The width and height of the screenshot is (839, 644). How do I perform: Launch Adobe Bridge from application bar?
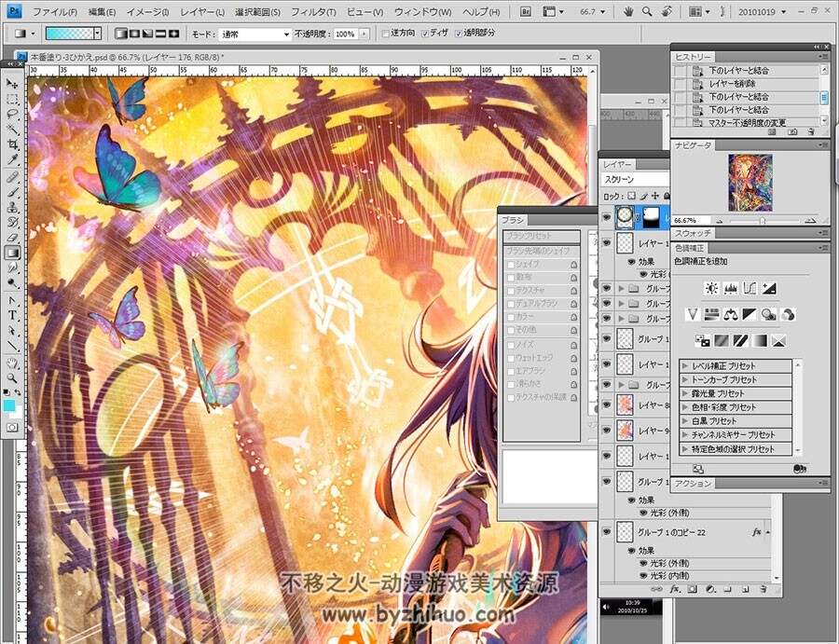click(x=526, y=11)
